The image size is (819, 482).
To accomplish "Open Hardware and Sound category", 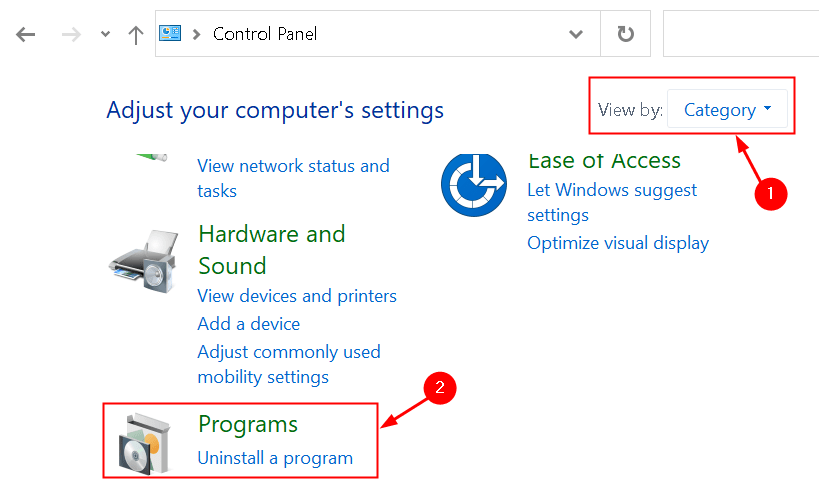I will (272, 250).
